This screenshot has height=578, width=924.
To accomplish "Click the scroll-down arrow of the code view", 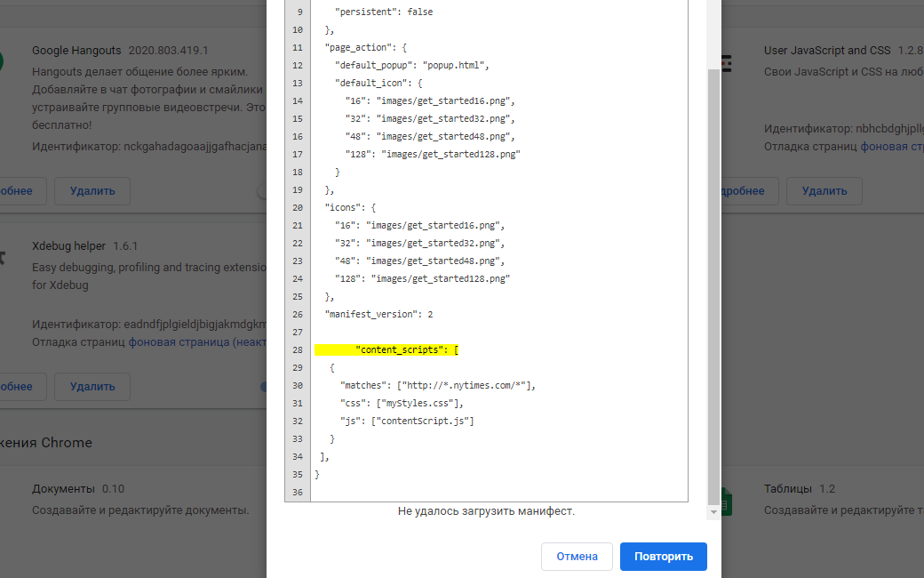I will 713,513.
